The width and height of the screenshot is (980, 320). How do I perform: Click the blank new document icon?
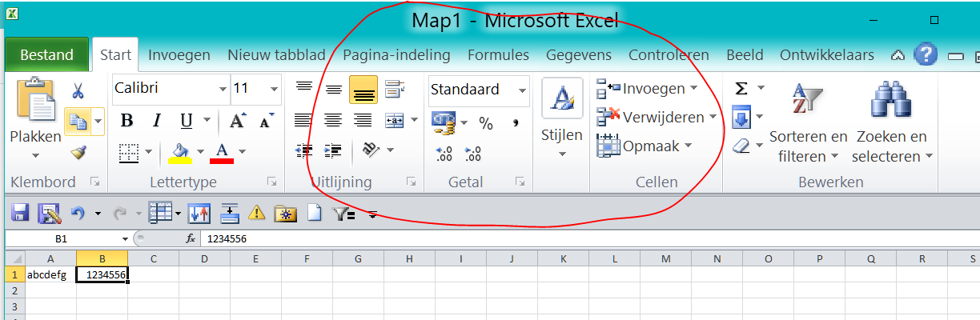click(315, 213)
